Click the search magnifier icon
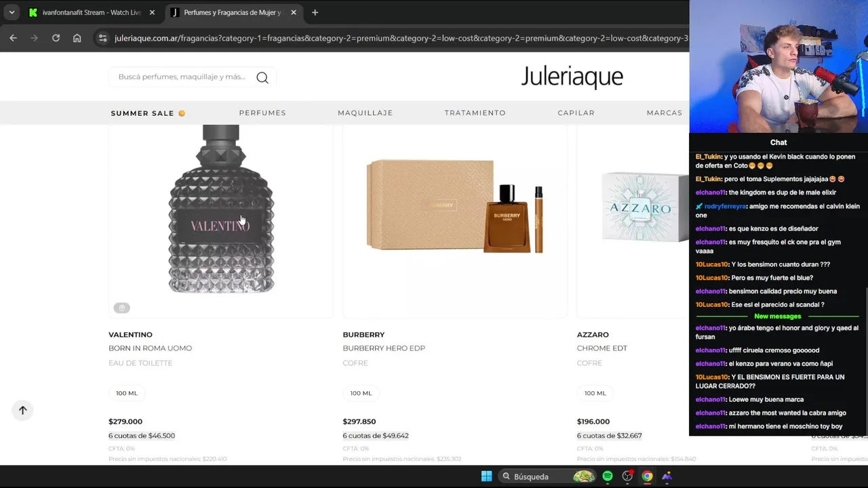 262,77
